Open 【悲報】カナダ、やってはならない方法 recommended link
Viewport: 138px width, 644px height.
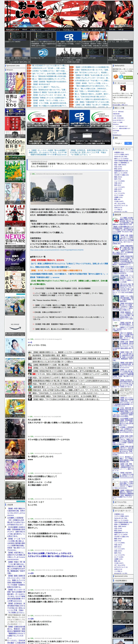(x=56, y=270)
